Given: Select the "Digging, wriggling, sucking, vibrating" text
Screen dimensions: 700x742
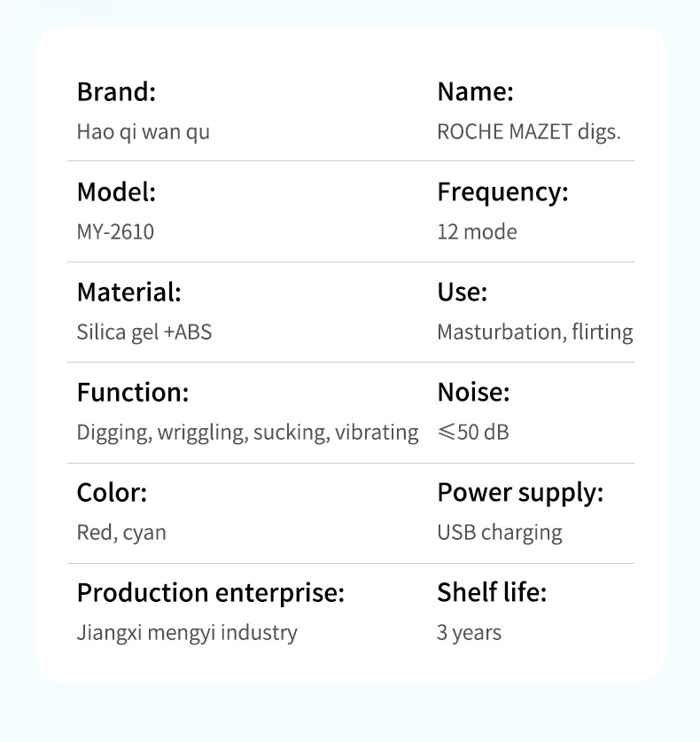Looking at the screenshot, I should (x=247, y=433).
